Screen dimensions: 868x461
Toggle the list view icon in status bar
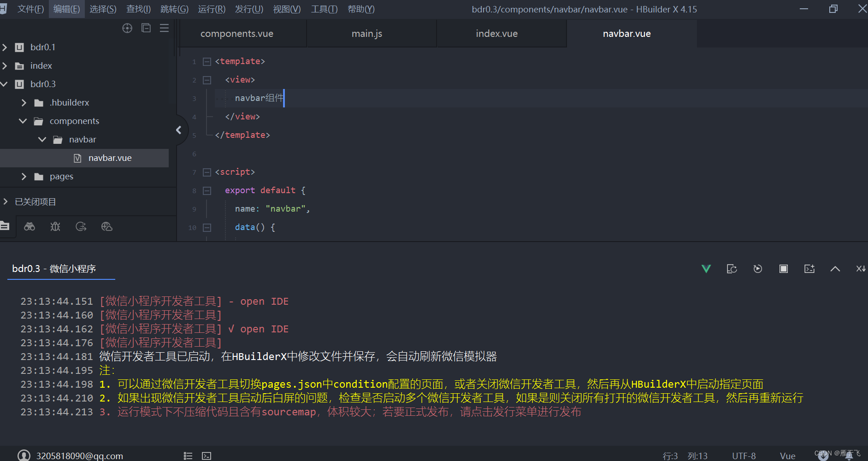tap(188, 456)
